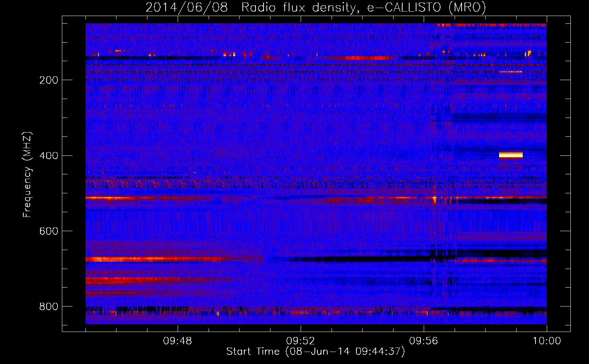
Task: Select the 'Frequency (MHZ)' axis label
Action: pyautogui.click(x=27, y=174)
